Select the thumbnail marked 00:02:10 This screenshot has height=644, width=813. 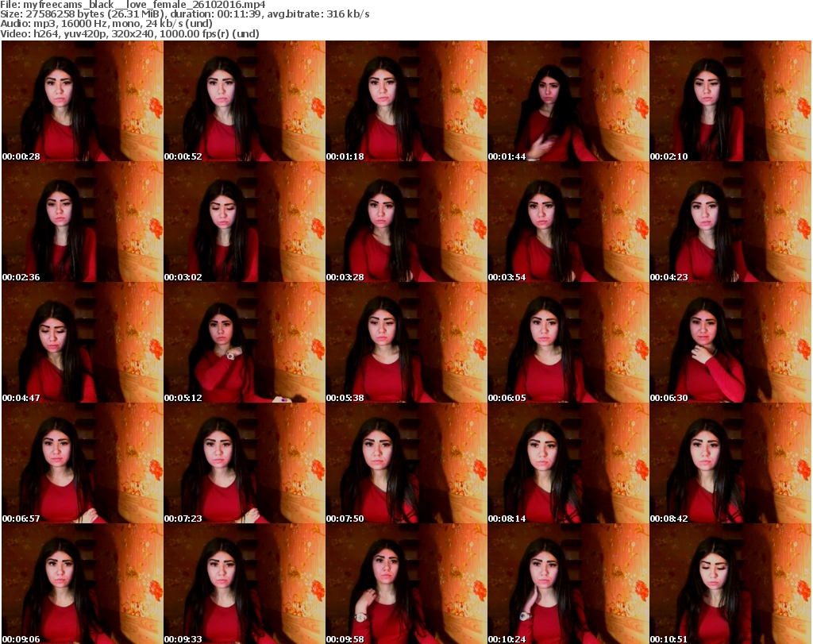tap(730, 101)
